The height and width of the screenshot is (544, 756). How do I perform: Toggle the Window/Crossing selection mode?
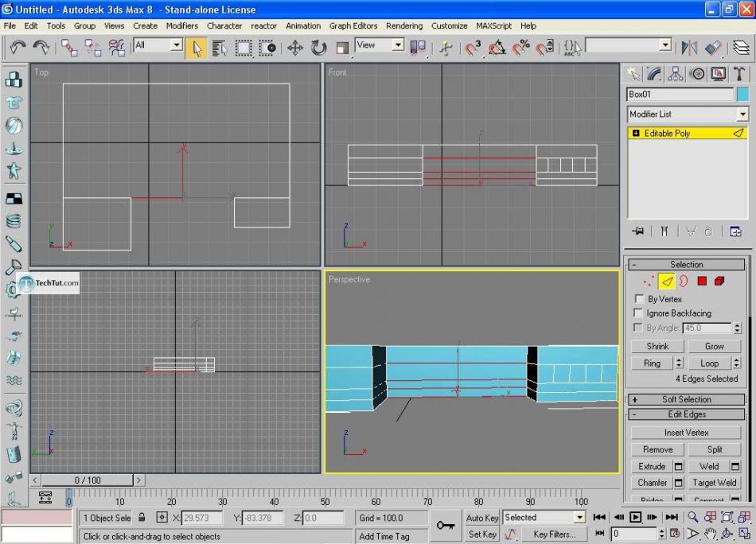pos(267,49)
